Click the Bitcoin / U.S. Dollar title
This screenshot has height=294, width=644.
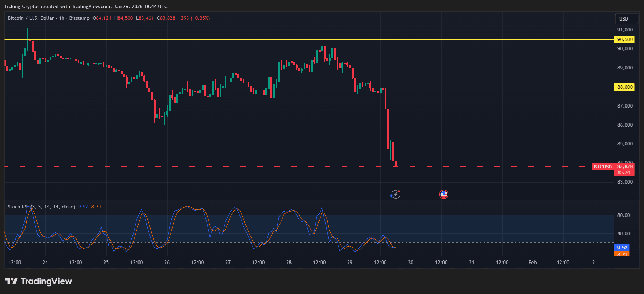(31, 18)
